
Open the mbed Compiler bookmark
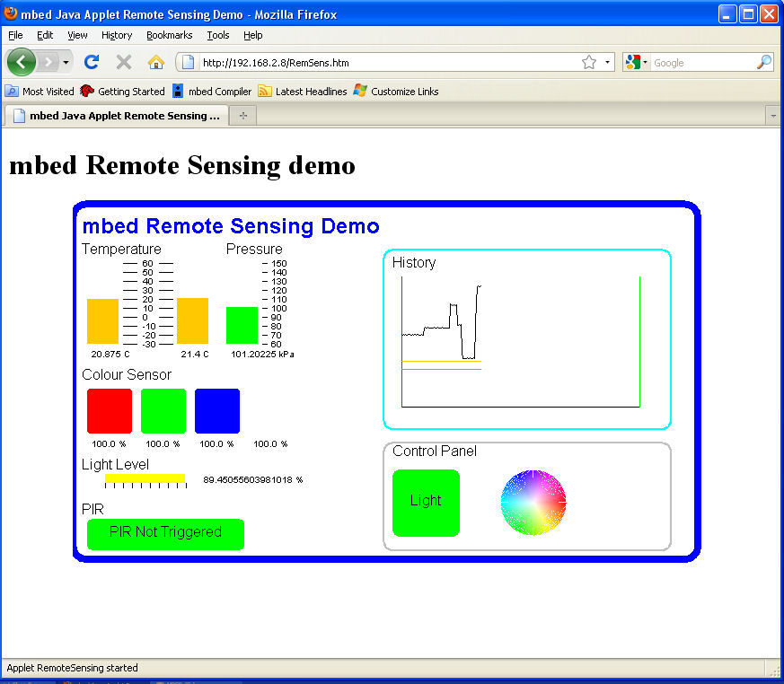point(212,91)
